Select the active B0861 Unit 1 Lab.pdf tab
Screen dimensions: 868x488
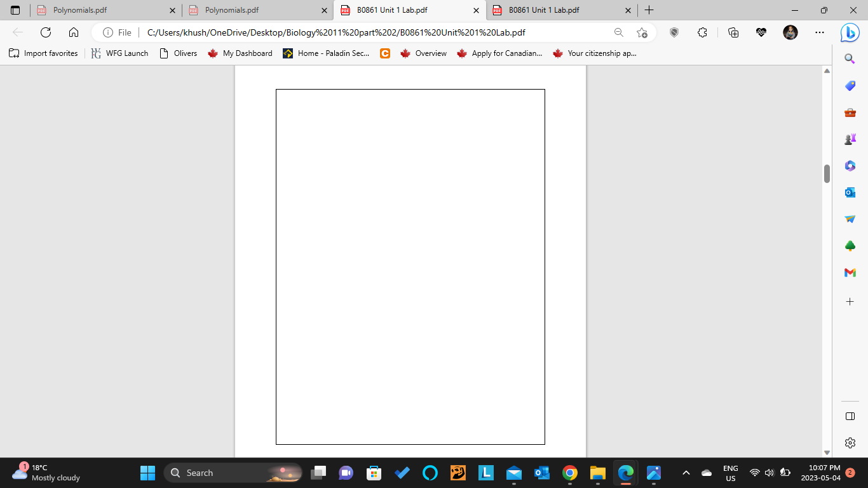point(409,10)
